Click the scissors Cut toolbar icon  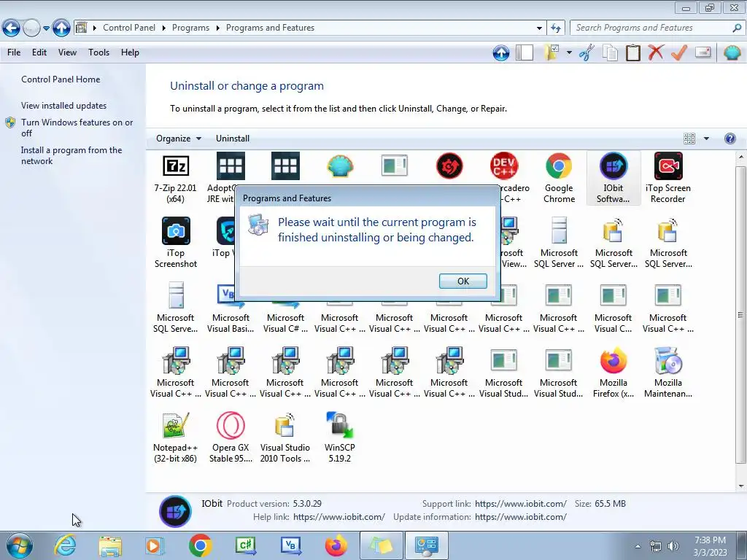(x=587, y=52)
